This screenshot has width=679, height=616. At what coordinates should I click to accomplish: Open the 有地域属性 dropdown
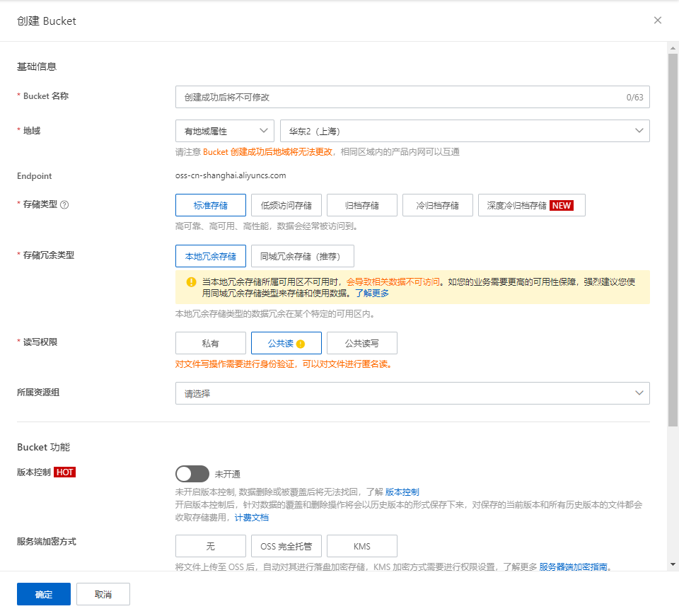coord(224,131)
